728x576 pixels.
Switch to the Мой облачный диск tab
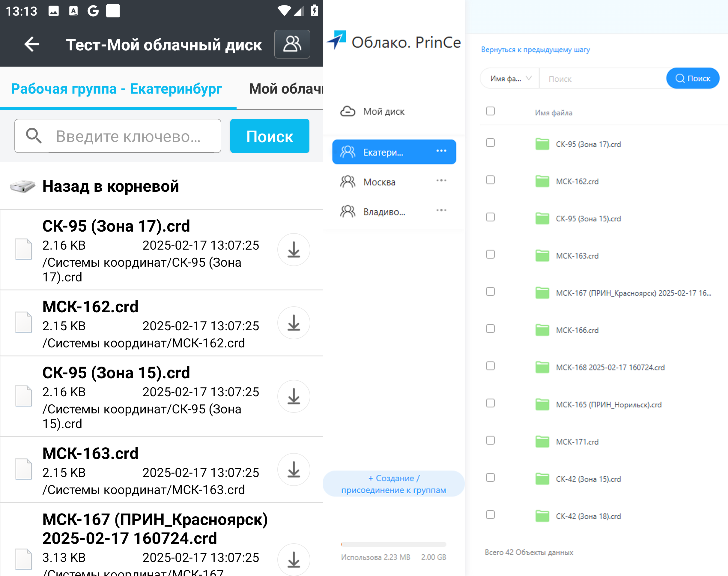286,89
